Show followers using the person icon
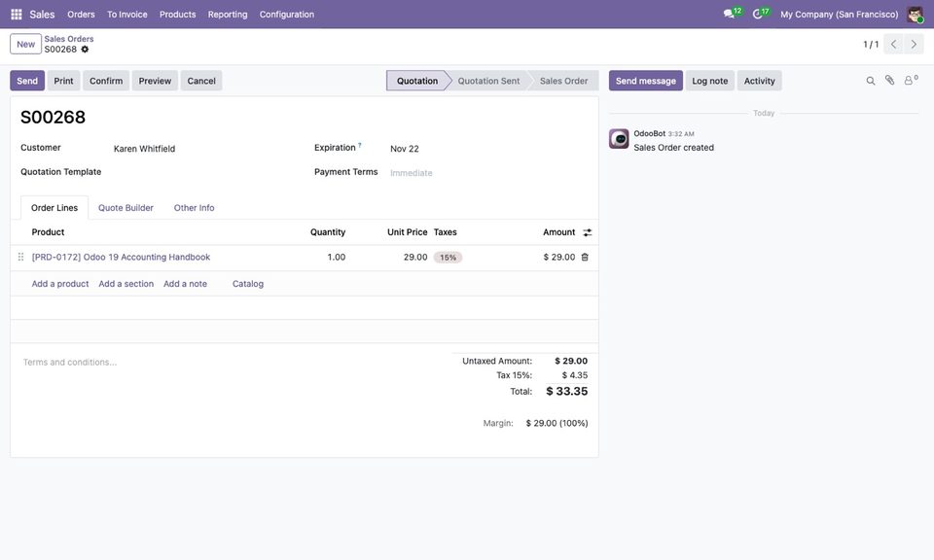Screen dimensions: 934x560 [911, 81]
